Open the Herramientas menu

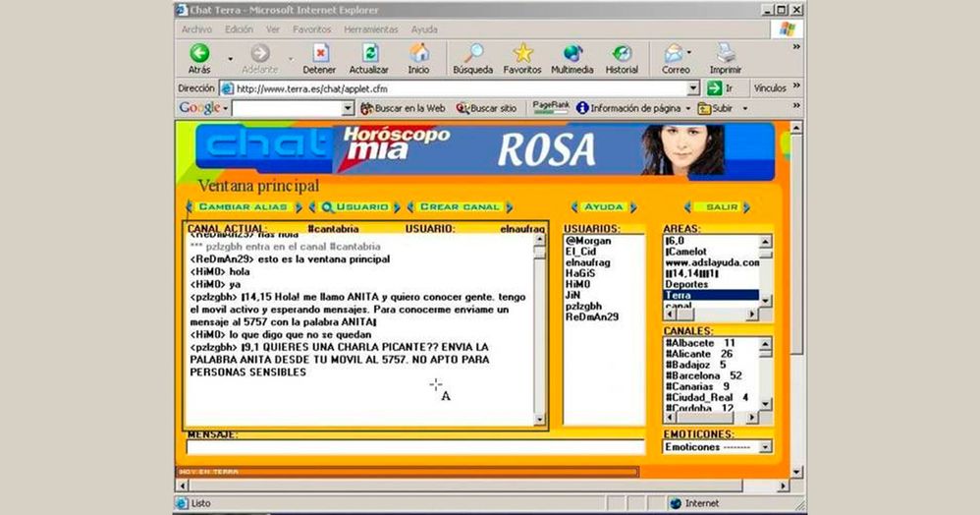371,29
